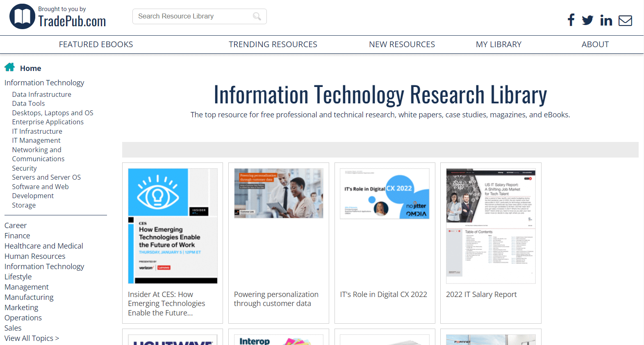Image resolution: width=644 pixels, height=345 pixels.
Task: Open the Facebook social icon
Action: pos(571,20)
